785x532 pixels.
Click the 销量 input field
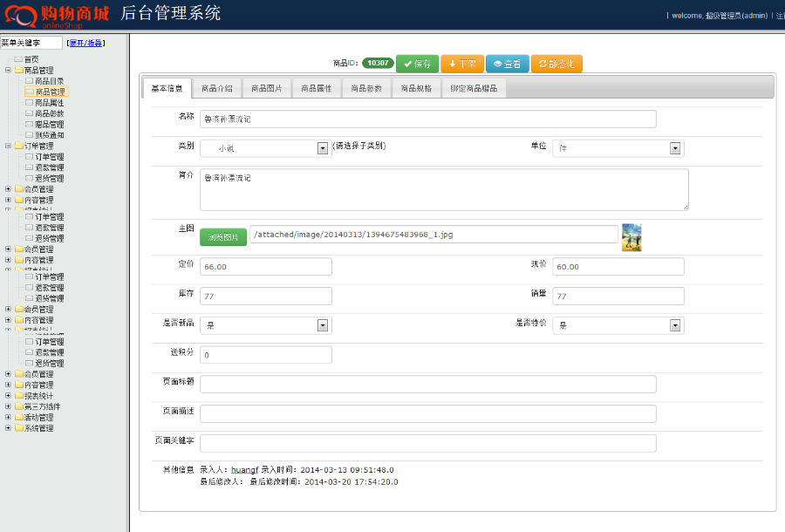click(x=618, y=297)
